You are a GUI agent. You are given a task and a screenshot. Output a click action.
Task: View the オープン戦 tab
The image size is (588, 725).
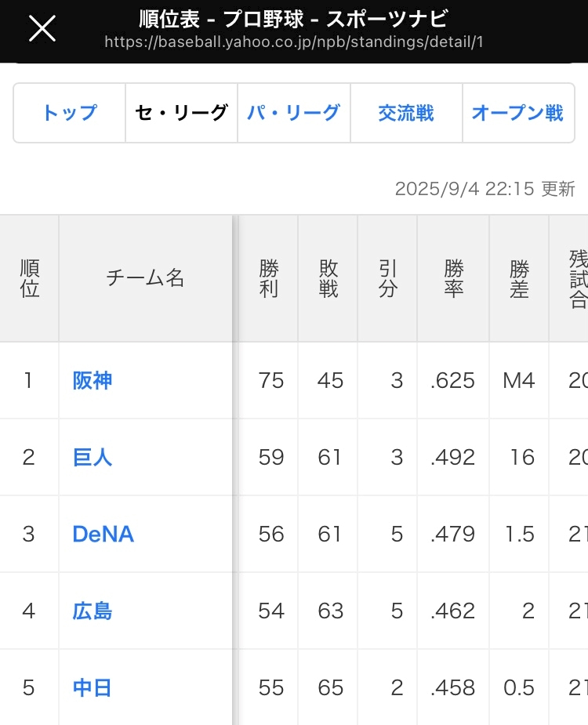coord(517,113)
